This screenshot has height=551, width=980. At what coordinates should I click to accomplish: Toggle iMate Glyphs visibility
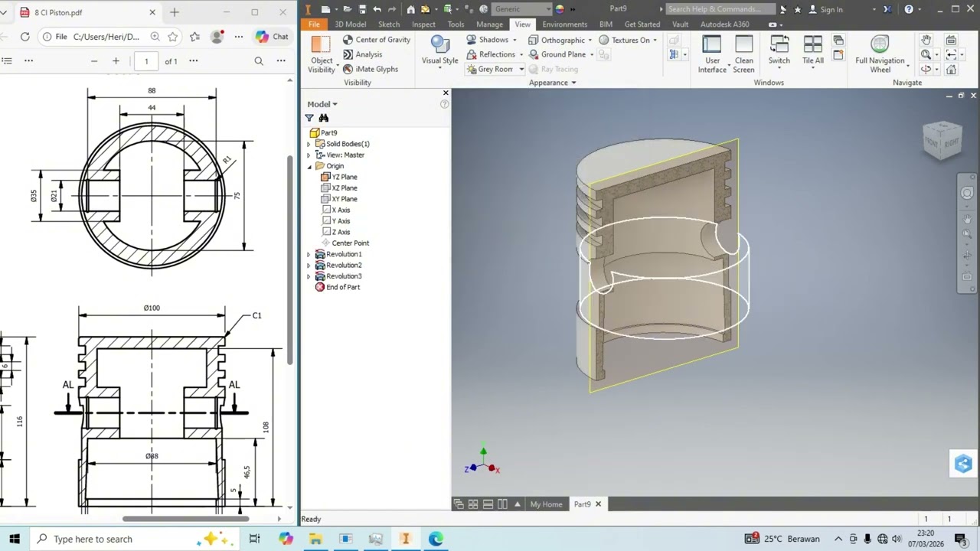tap(371, 69)
